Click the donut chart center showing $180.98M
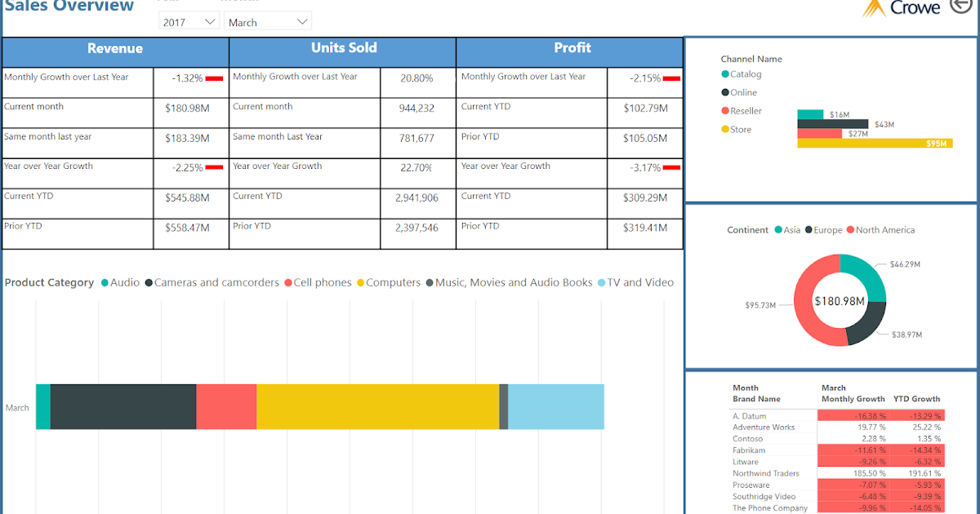Screen dimensions: 980x514 point(840,302)
